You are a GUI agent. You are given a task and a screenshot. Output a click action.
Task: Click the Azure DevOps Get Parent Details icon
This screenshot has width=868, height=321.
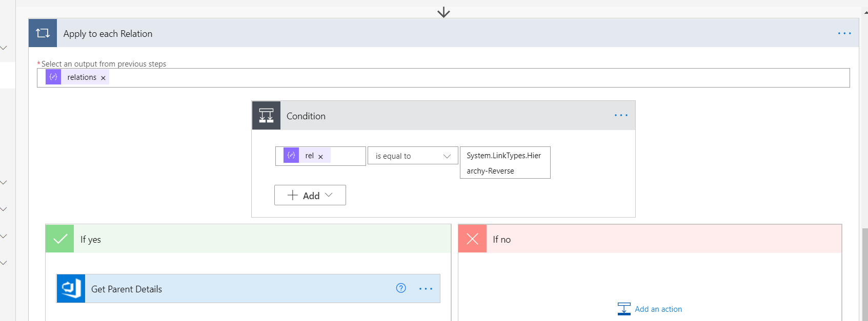(71, 289)
